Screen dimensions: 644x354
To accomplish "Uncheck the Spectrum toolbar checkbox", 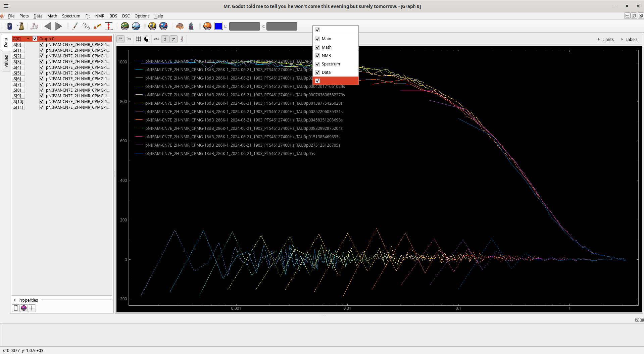I will point(317,64).
